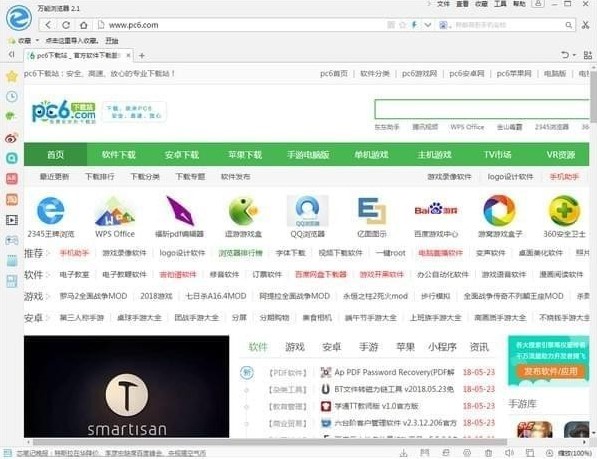Open a new tab with the plus button
Viewport: 597px width, 459px height.
pos(142,56)
